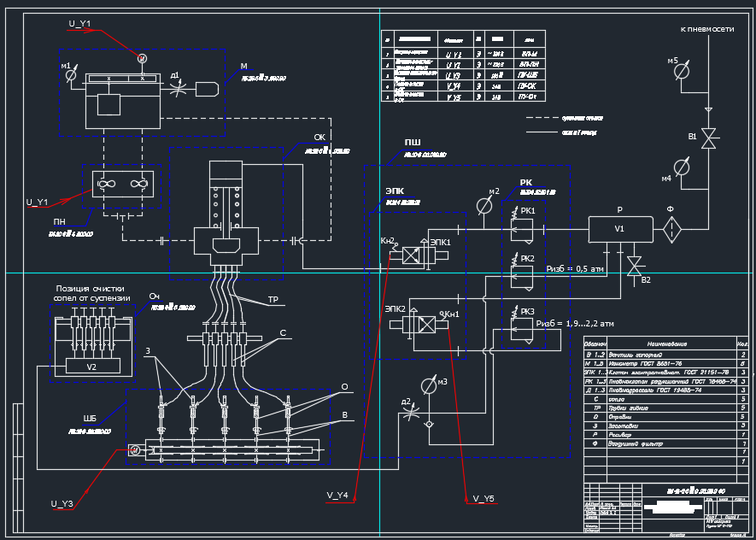Click the Кн2 label
756x540 pixels.
click(x=387, y=239)
